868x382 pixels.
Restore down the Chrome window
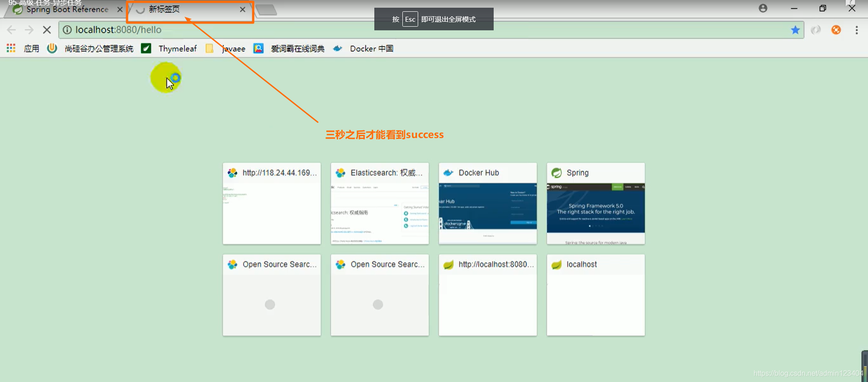pyautogui.click(x=823, y=8)
